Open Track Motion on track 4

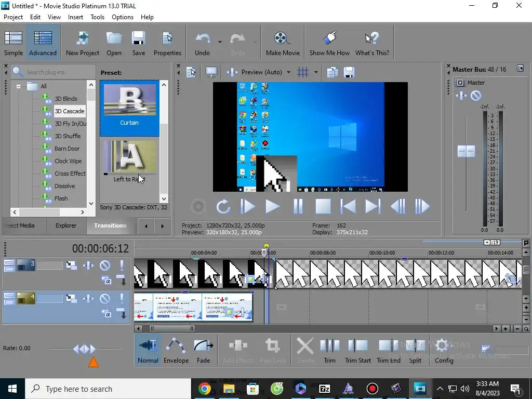71,299
